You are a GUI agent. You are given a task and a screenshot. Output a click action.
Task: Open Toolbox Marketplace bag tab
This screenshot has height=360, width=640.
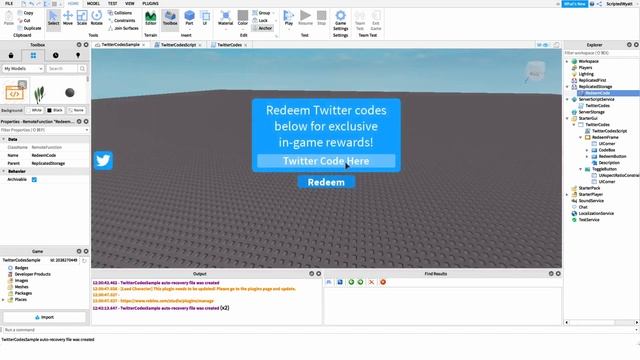click(11, 56)
